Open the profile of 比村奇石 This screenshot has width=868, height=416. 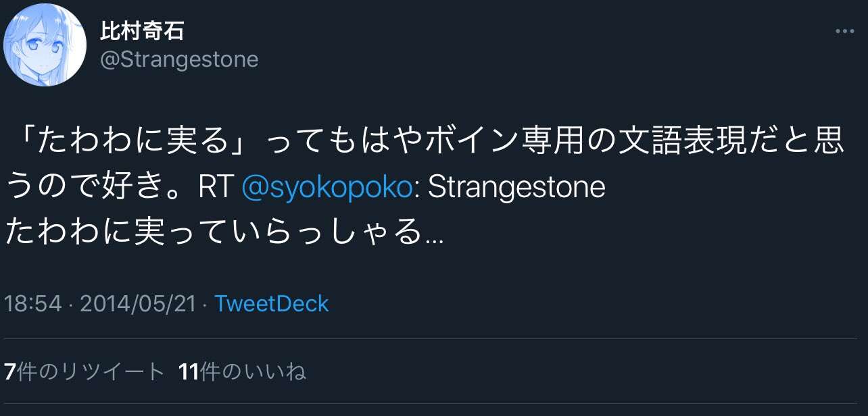point(141,30)
